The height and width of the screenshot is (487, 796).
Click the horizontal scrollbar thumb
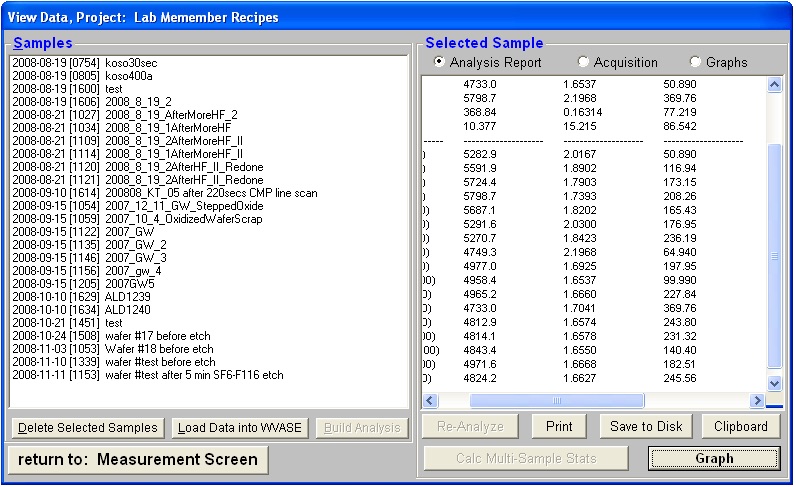[x=557, y=401]
